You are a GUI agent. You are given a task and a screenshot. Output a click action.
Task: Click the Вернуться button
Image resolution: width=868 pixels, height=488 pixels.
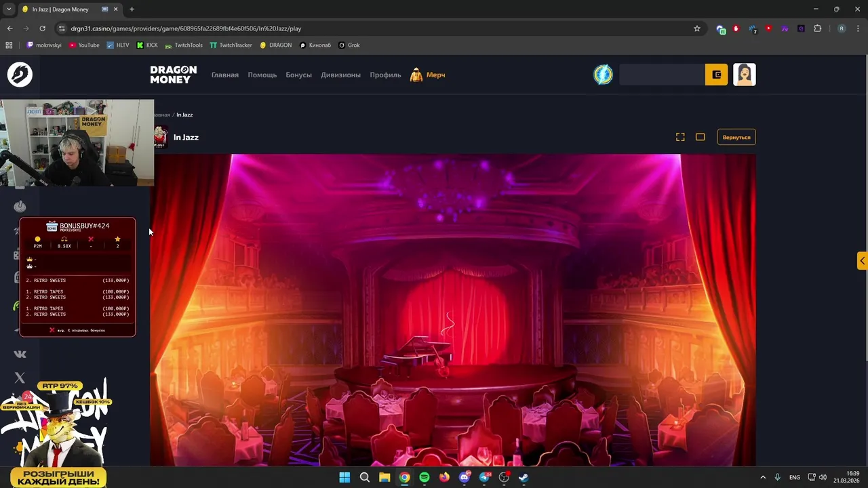[x=736, y=137]
